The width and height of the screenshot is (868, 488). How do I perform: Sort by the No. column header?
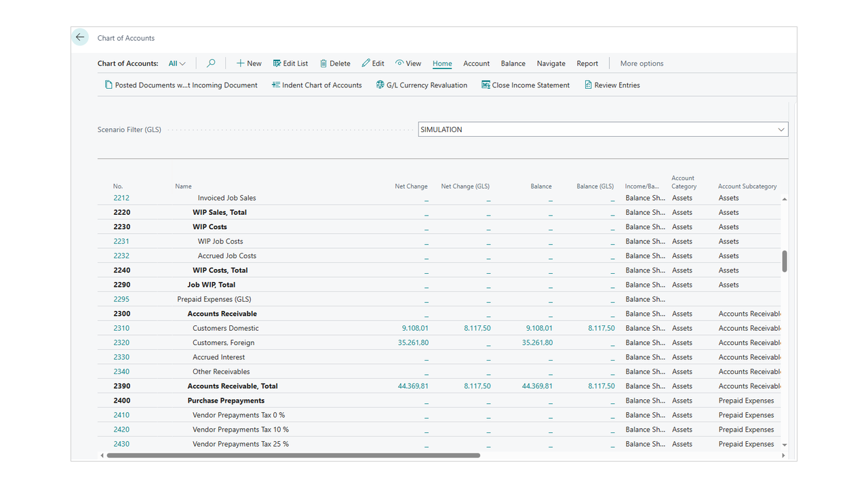[x=118, y=186]
